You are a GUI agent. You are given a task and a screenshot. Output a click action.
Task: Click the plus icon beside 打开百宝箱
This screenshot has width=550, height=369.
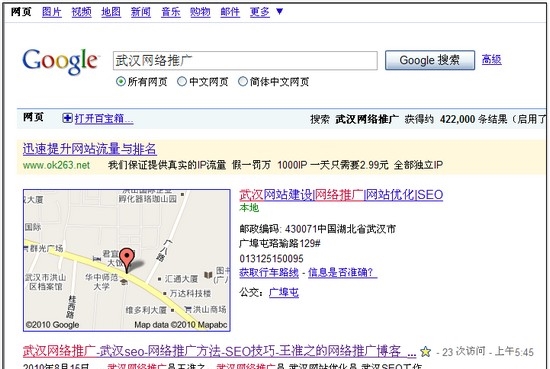[x=67, y=118]
